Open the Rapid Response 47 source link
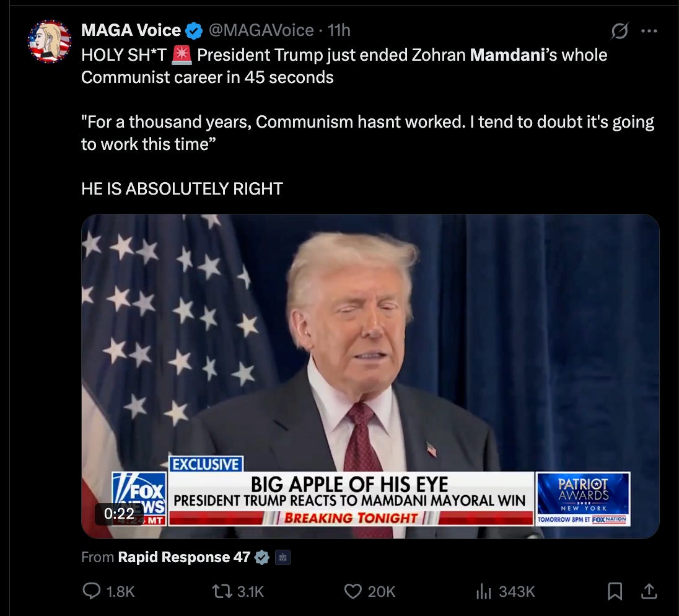679x616 pixels. pos(184,557)
